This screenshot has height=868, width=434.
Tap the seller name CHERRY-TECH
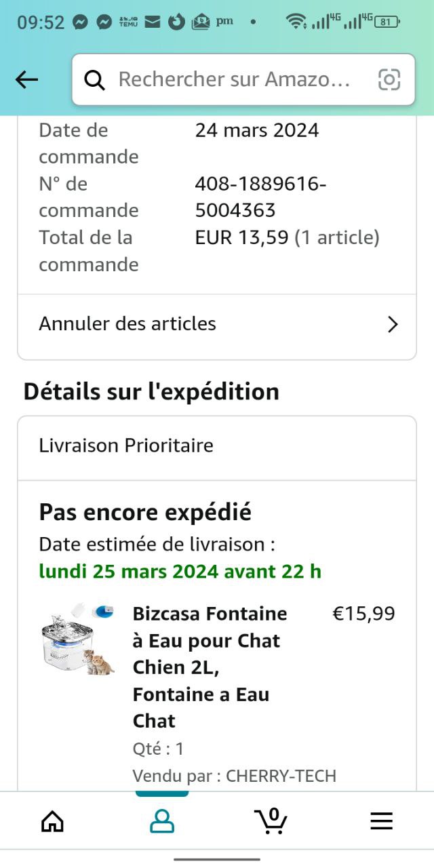(281, 776)
